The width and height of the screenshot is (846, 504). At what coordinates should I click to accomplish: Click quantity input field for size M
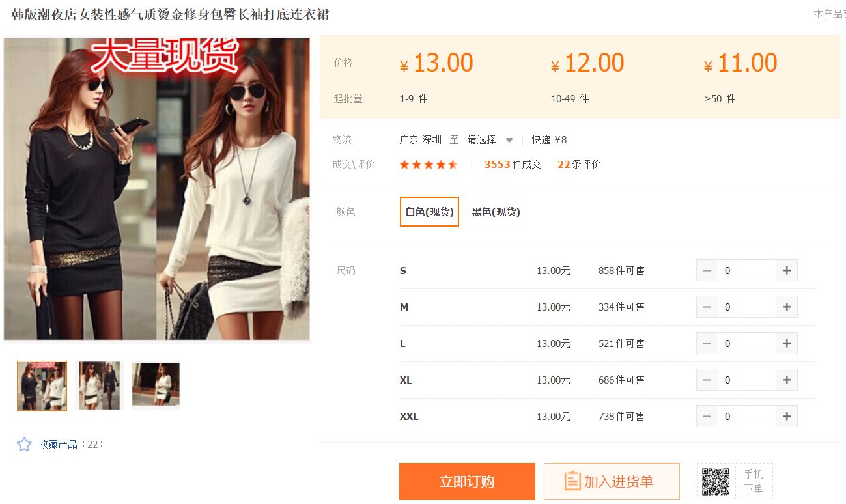pos(746,307)
